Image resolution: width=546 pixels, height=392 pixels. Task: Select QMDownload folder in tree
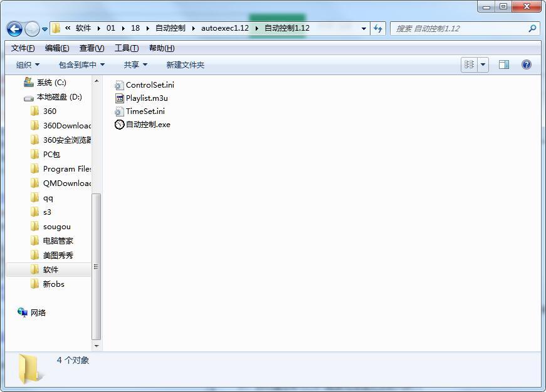[67, 183]
